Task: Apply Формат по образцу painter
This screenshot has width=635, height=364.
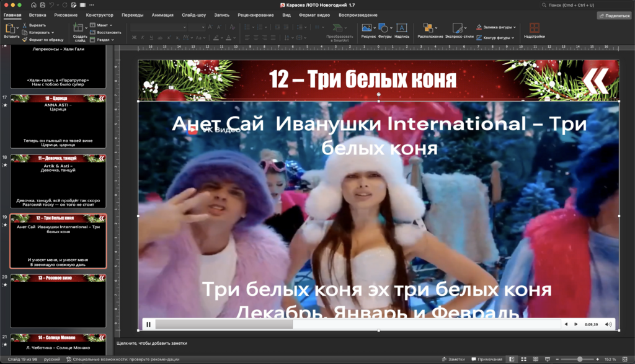Action: pos(43,40)
